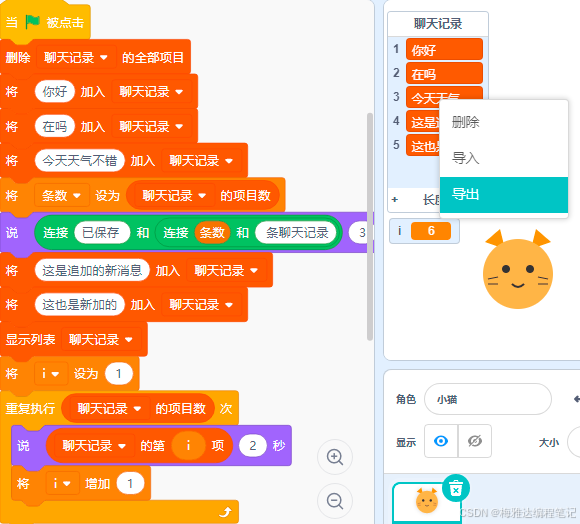Screen dimensions: 580x524
Task: Add item with plus icon in list monitor
Action: (395, 200)
